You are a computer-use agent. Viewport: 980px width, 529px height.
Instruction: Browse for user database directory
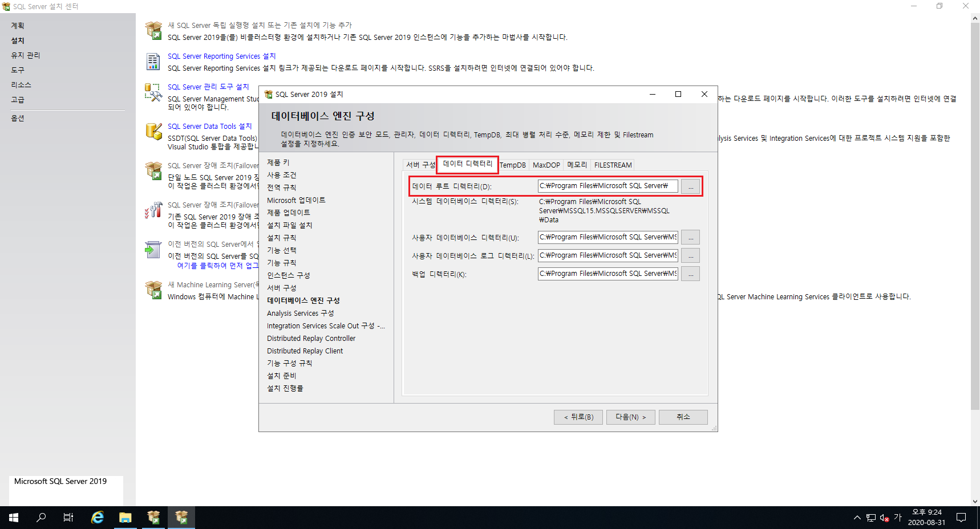(690, 237)
